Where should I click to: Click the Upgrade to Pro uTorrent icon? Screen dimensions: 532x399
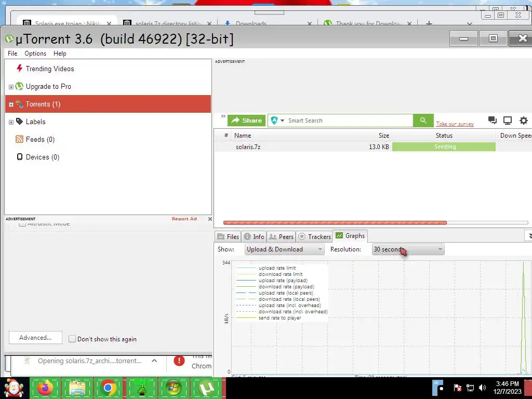pyautogui.click(x=19, y=87)
